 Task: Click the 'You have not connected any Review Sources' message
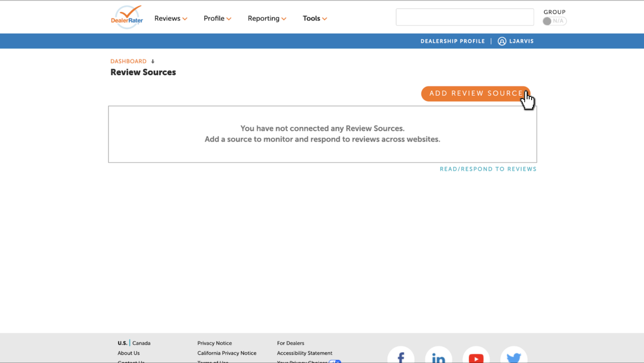[322, 128]
